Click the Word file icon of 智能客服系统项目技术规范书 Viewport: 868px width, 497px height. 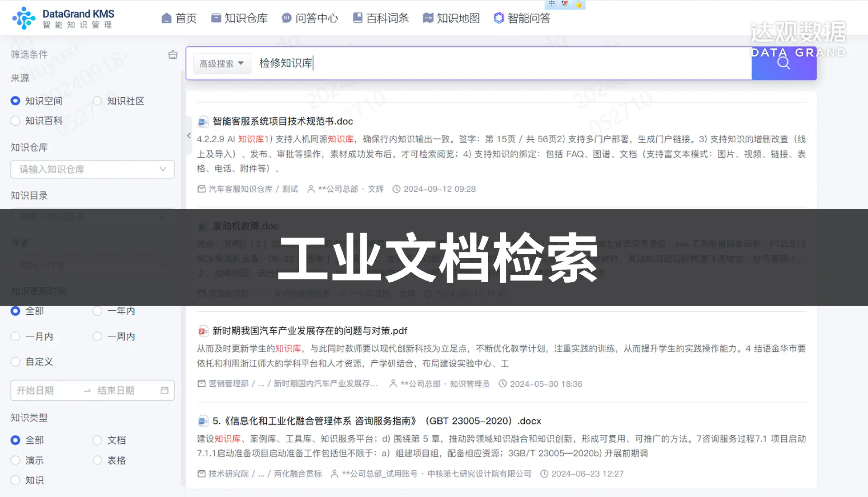click(203, 122)
